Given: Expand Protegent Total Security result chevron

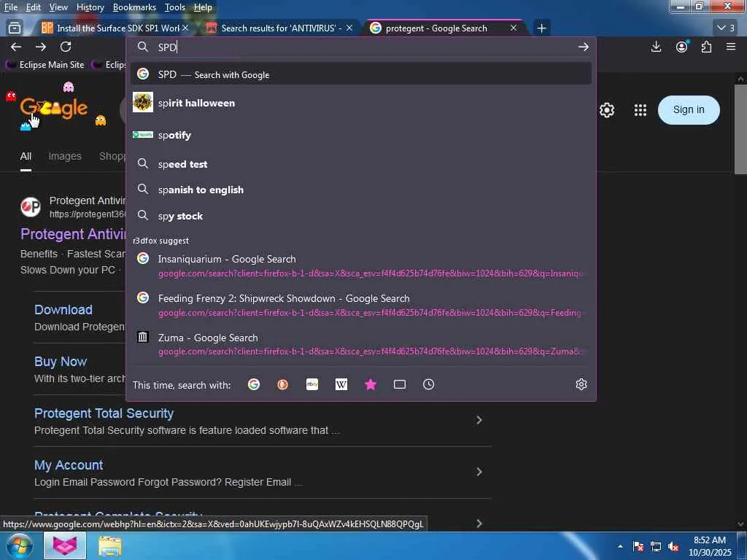Looking at the screenshot, I should coord(479,420).
